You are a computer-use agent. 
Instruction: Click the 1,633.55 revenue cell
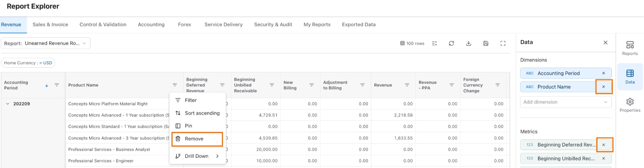click(x=403, y=138)
